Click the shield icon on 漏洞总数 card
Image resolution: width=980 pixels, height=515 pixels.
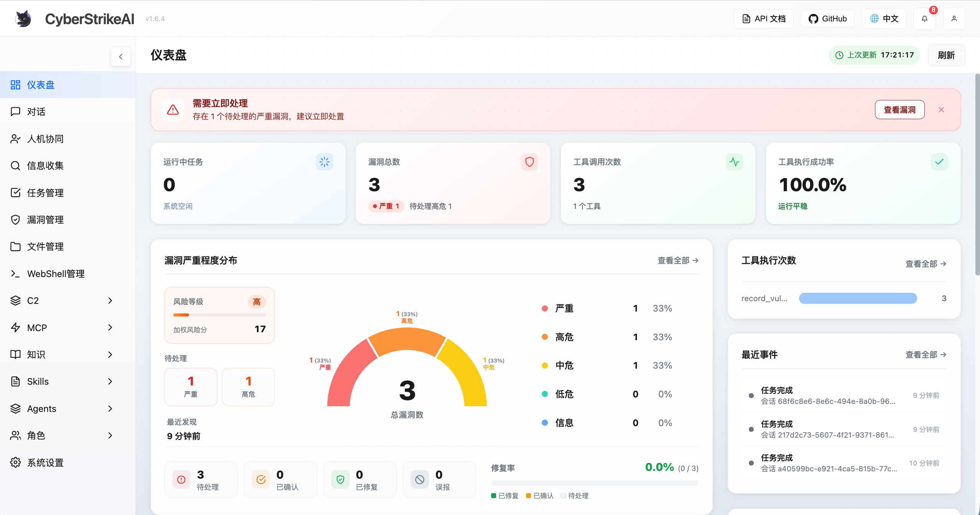529,162
